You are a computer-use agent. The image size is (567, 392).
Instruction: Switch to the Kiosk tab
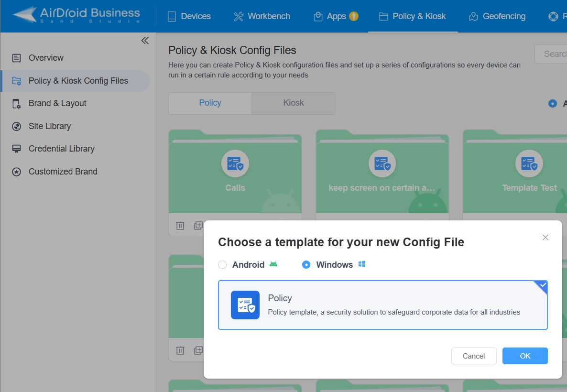coord(294,103)
